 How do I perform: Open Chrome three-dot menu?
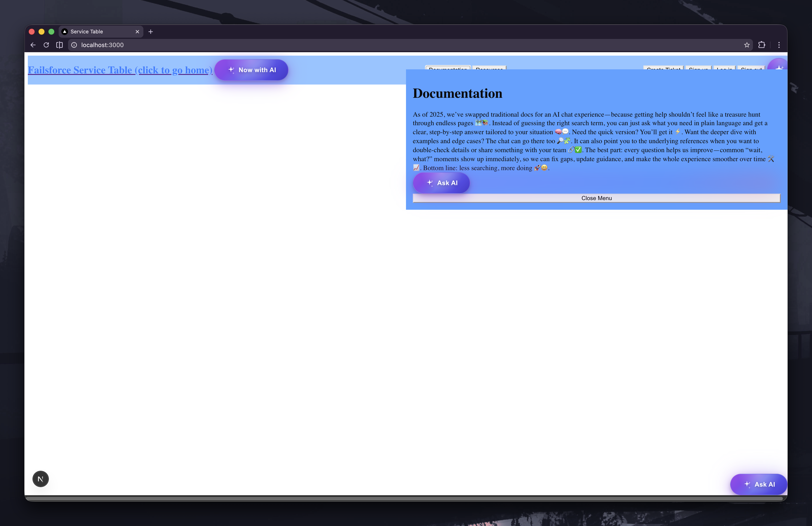coord(779,45)
